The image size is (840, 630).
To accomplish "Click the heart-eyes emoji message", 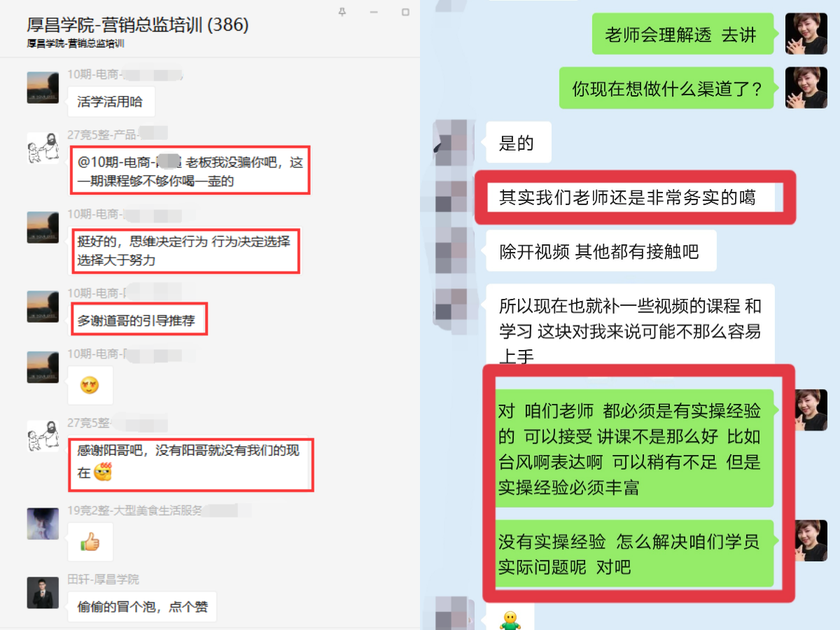I will coord(90,385).
